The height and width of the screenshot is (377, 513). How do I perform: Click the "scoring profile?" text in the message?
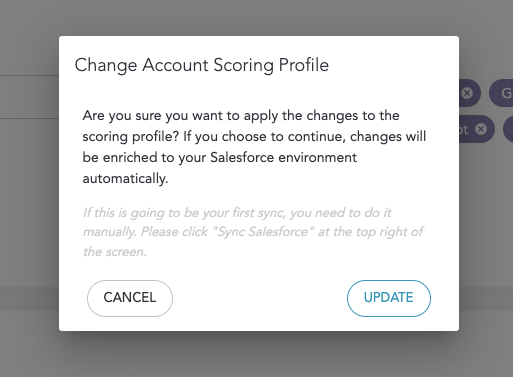click(x=131, y=137)
